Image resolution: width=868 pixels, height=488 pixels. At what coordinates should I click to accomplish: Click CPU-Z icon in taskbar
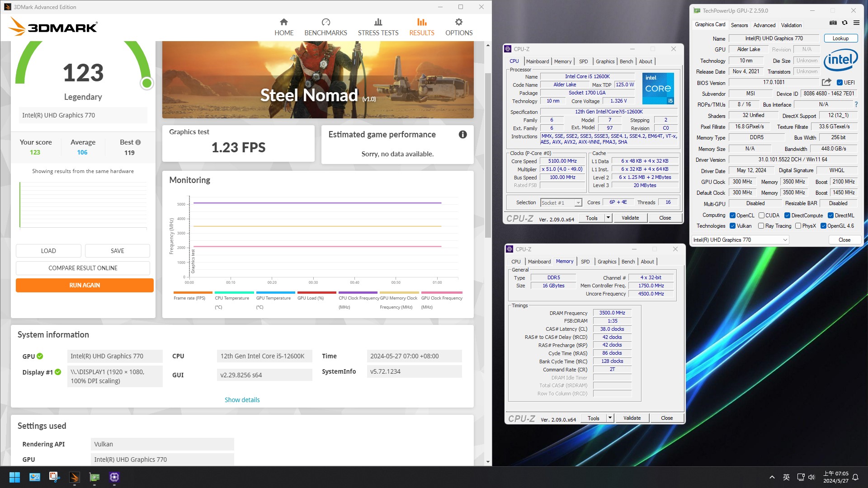click(x=114, y=477)
